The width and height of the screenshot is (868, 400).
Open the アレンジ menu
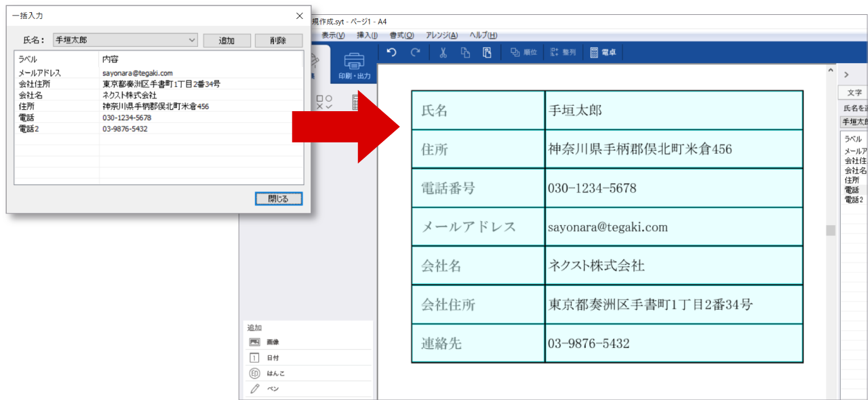pyautogui.click(x=441, y=35)
